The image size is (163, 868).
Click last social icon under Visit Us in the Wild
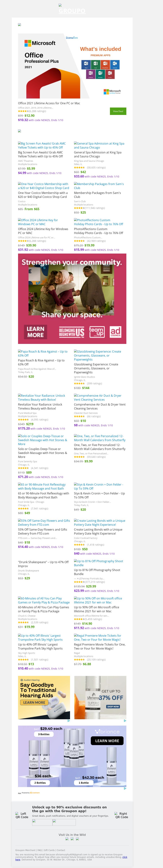click(77, 839)
